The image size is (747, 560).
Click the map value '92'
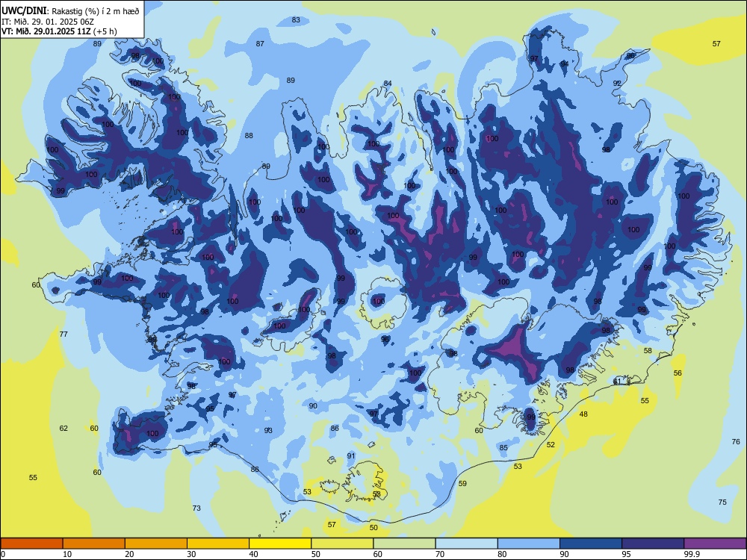(x=617, y=84)
